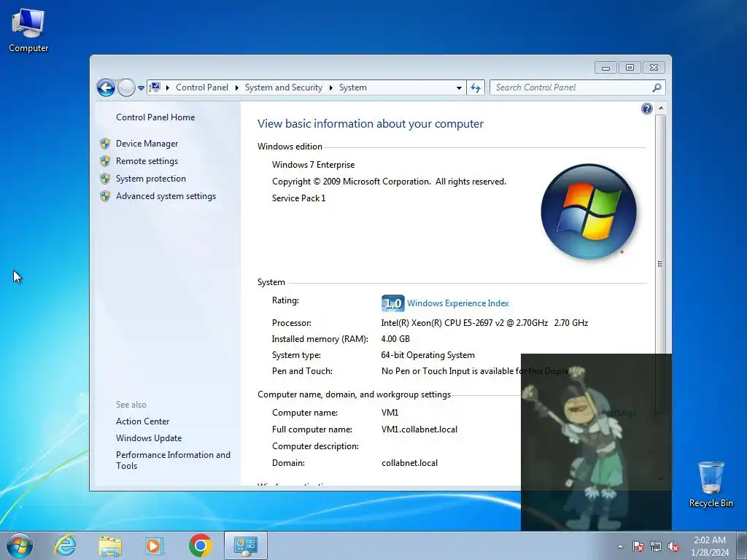Open Control Panel Home link
This screenshot has width=747, height=560.
point(155,117)
